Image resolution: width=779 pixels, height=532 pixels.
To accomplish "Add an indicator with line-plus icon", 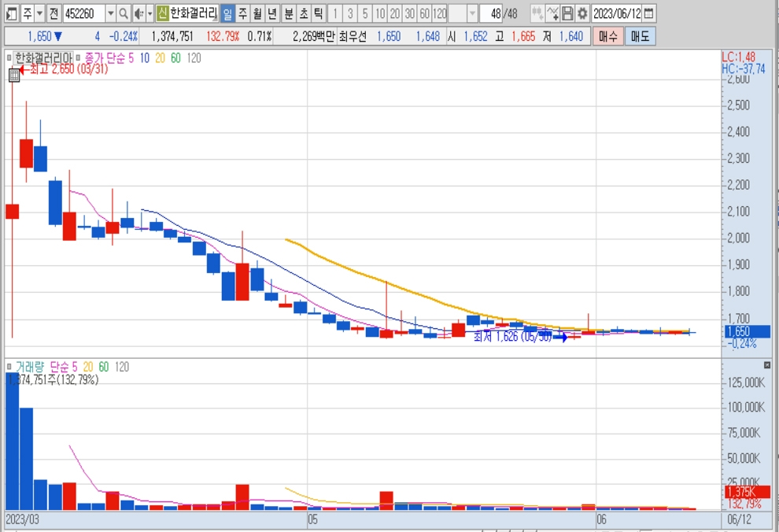I will pyautogui.click(x=552, y=13).
